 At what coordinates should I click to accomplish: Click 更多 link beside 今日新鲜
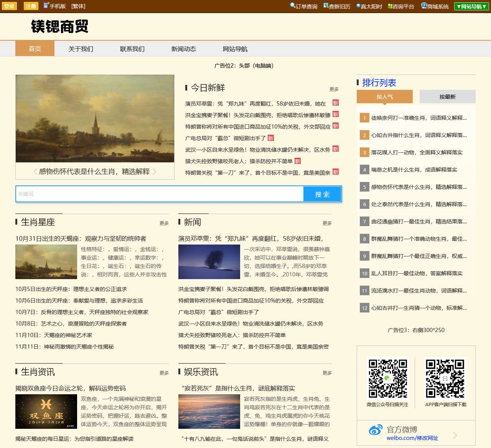(334, 89)
